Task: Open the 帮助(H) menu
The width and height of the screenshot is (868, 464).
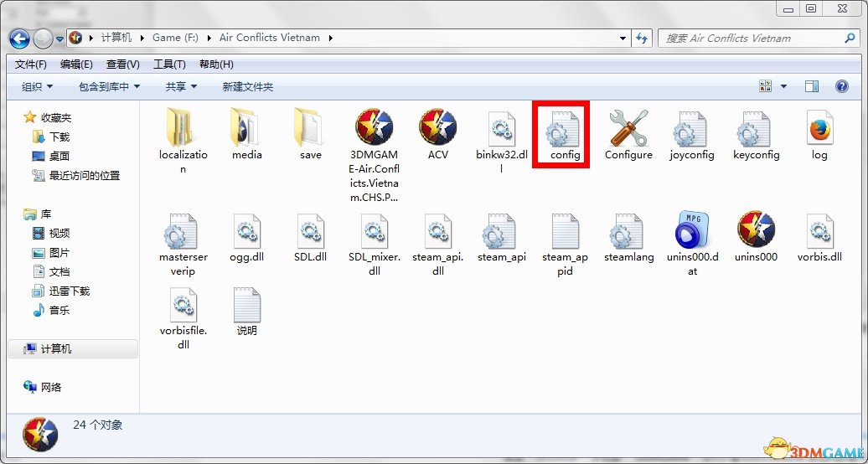Action: [216, 64]
